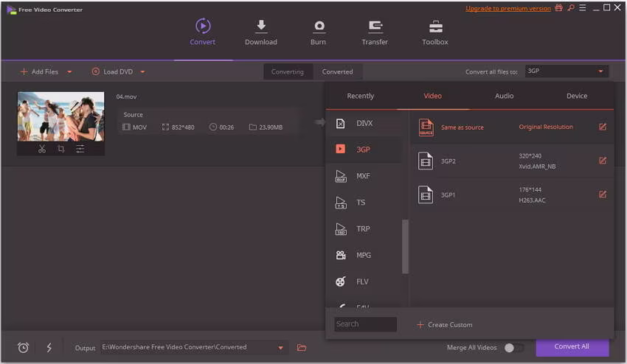Open the output folder icon
Image resolution: width=627 pixels, height=364 pixels.
302,348
